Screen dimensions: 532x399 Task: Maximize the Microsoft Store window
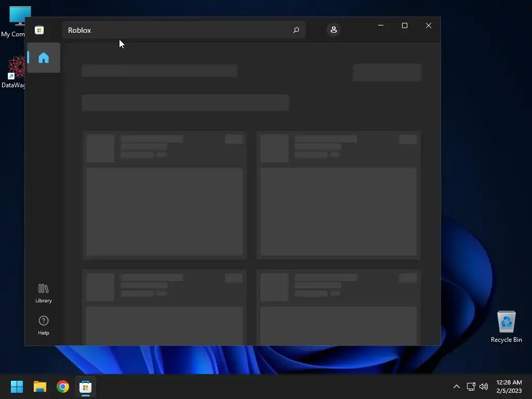(404, 25)
